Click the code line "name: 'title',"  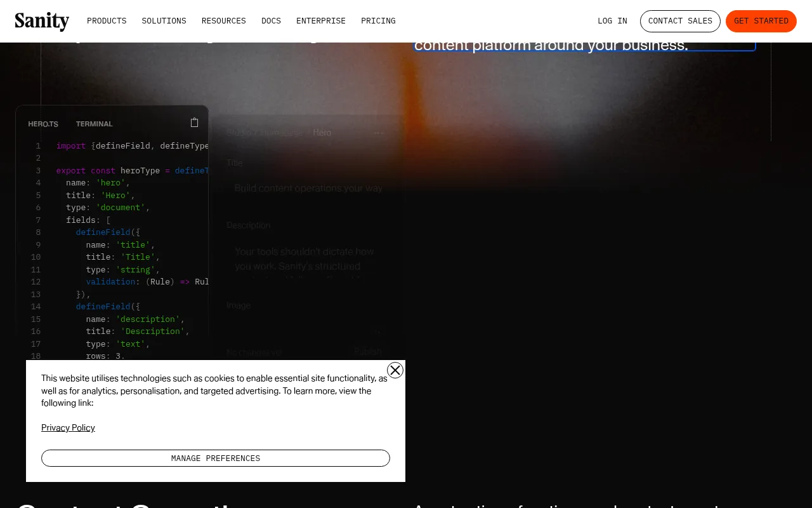point(121,245)
